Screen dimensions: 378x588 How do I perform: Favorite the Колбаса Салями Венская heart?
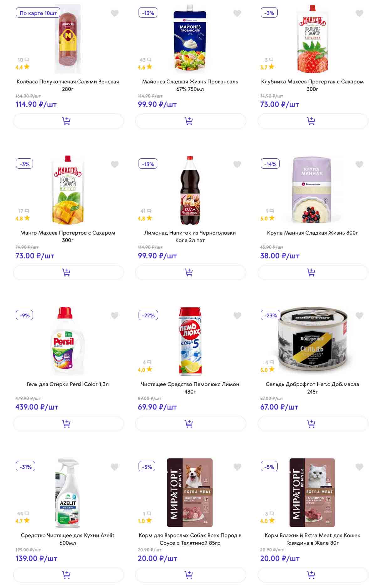(x=115, y=13)
